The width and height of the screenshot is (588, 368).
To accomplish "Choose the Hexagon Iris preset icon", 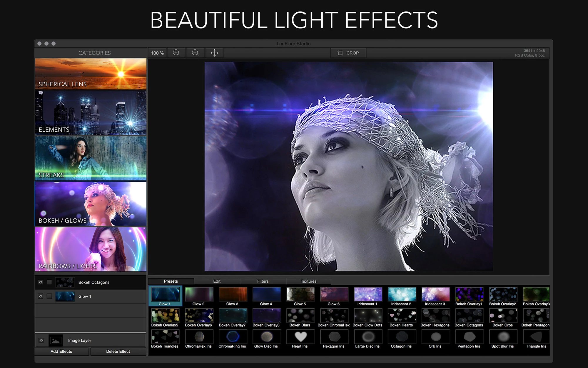I will (x=334, y=336).
